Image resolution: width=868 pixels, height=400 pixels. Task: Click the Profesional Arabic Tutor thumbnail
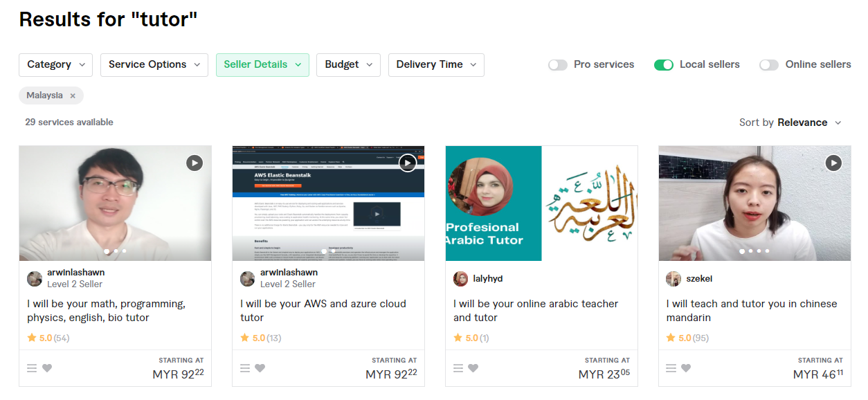click(542, 203)
